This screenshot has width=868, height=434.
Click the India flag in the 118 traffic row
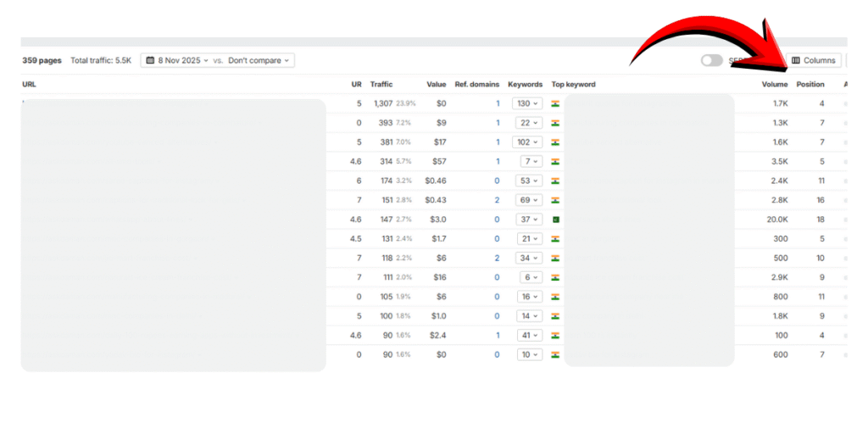pos(555,258)
